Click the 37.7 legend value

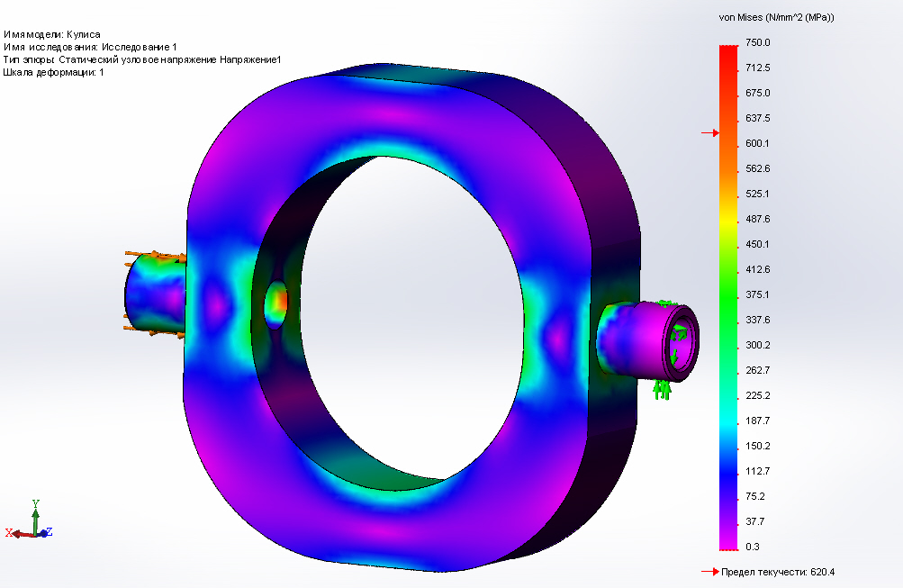pos(755,521)
